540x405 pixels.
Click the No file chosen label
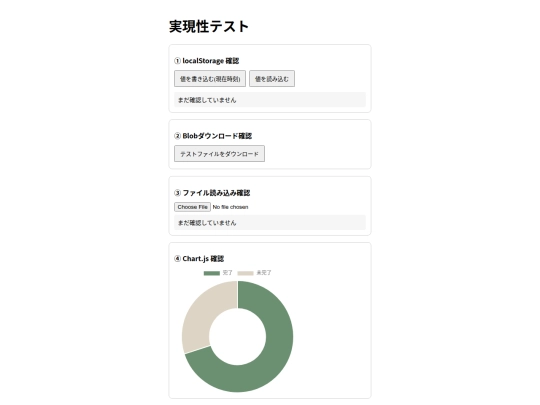(230, 207)
